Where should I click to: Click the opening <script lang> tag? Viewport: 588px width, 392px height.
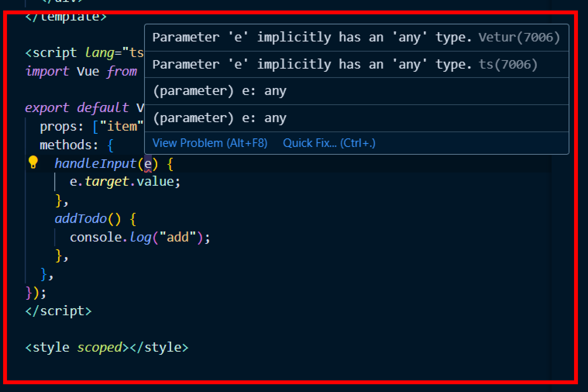coord(84,53)
